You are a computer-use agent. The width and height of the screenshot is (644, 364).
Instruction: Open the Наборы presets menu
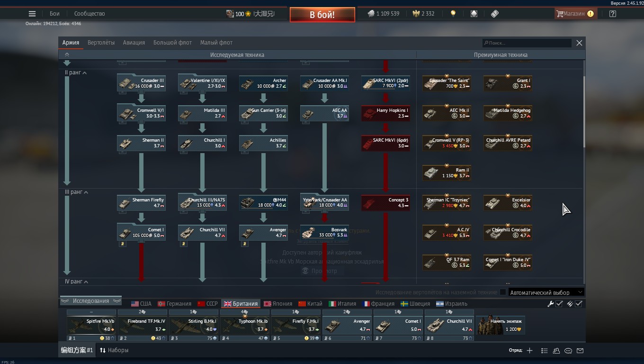pos(114,350)
